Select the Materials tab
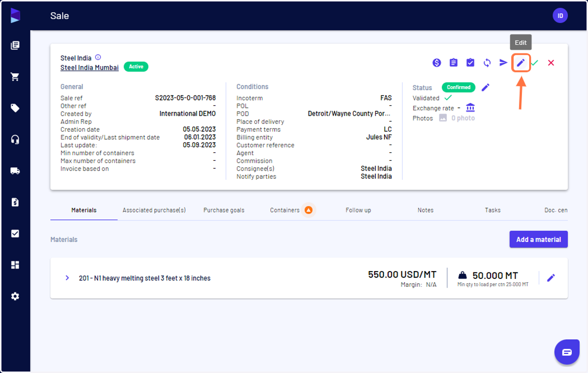The width and height of the screenshot is (588, 373). coord(84,210)
